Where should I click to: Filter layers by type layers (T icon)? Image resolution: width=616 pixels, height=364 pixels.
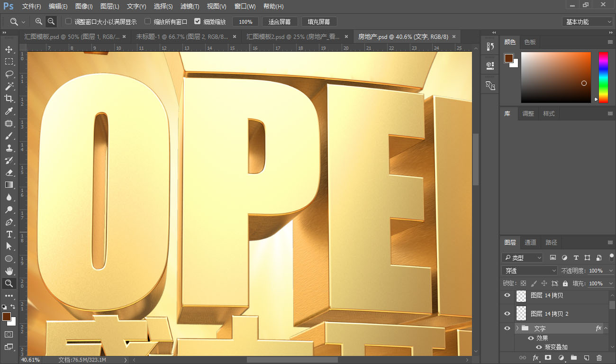click(x=576, y=258)
